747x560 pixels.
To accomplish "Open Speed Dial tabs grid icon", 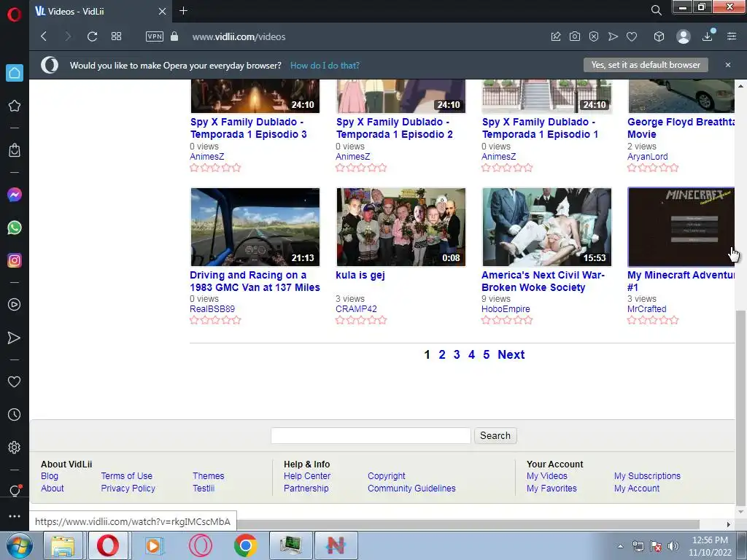I will 116,36.
